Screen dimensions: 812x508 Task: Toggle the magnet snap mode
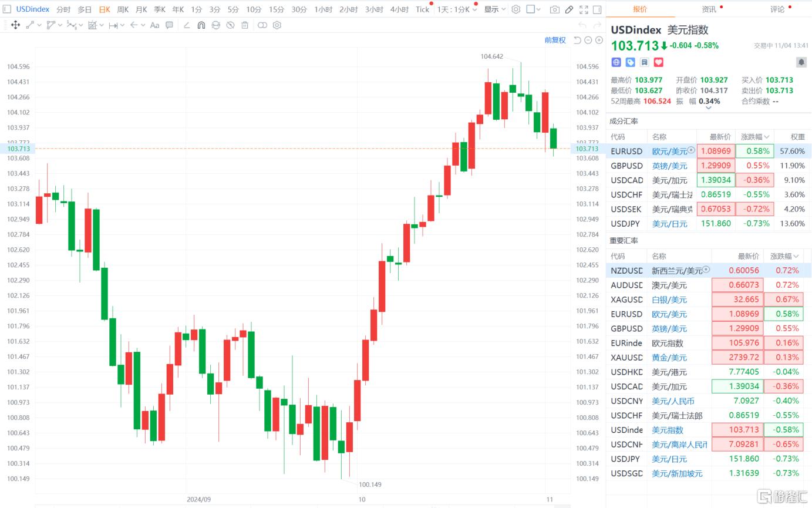[201, 25]
